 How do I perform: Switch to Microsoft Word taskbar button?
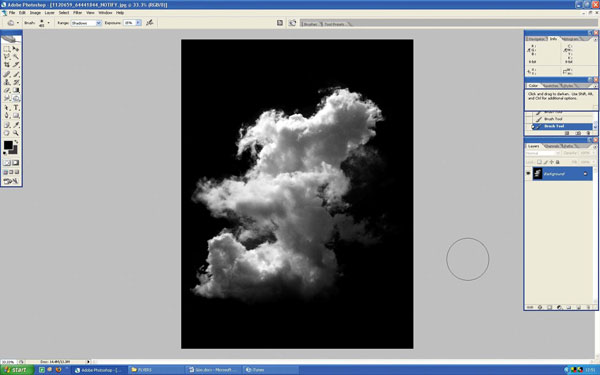point(214,370)
